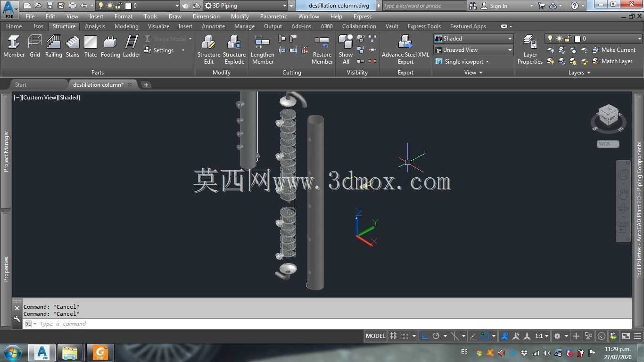Click quick access layer color swatch
This screenshot has height=362, width=644.
(x=128, y=6)
